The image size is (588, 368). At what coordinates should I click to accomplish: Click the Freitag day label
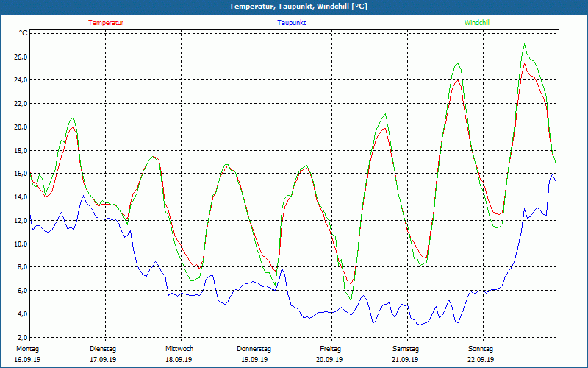click(x=330, y=349)
